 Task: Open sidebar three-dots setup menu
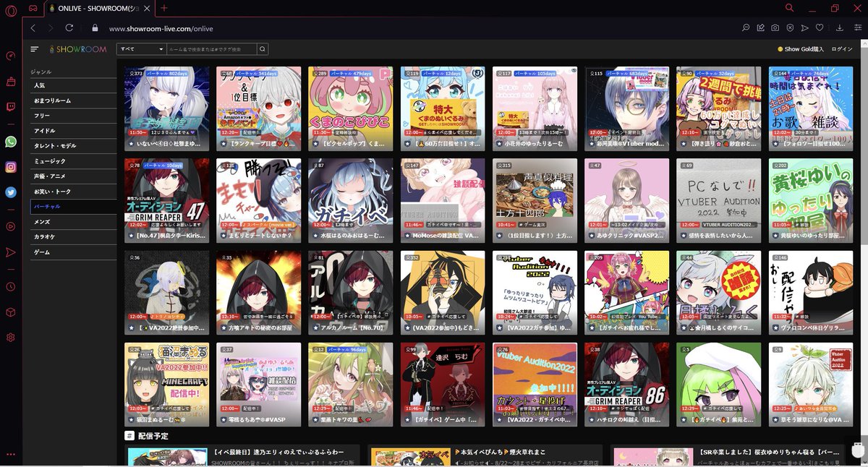pos(11,454)
